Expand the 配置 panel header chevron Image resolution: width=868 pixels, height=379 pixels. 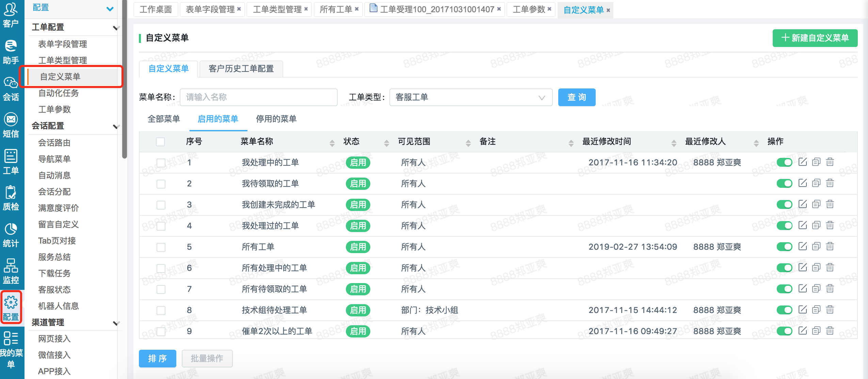110,9
